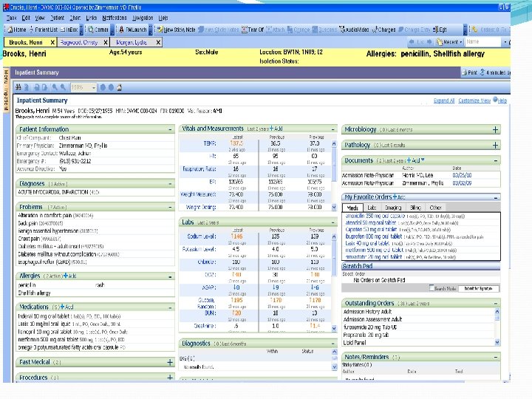Open the Audio/Video toolbar item

354,30
